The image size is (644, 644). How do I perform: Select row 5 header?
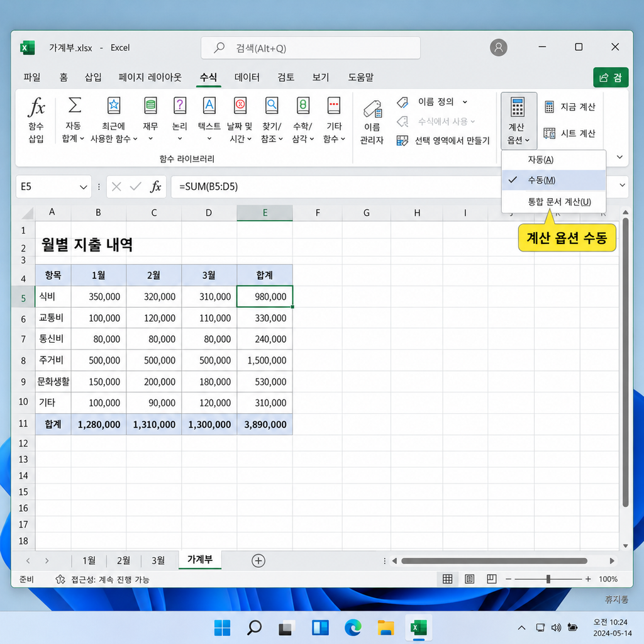[x=23, y=297]
